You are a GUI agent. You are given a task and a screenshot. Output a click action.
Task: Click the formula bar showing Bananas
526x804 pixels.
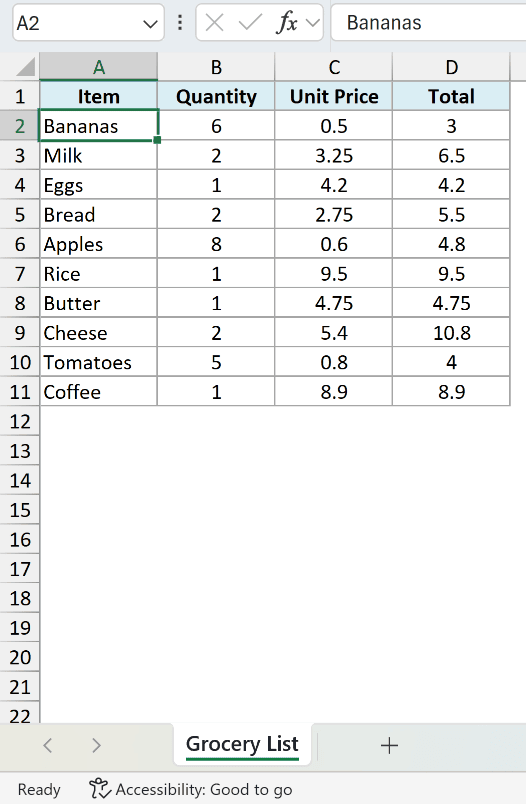pos(429,23)
